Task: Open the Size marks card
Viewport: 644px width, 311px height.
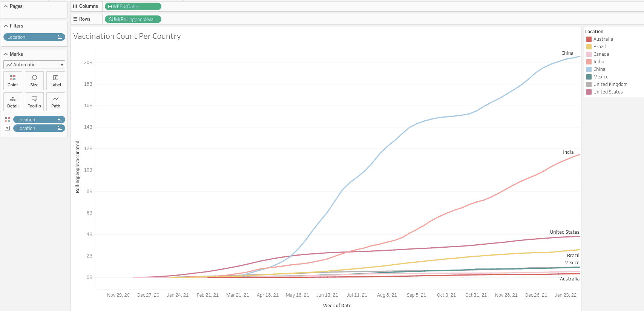Action: tap(34, 80)
